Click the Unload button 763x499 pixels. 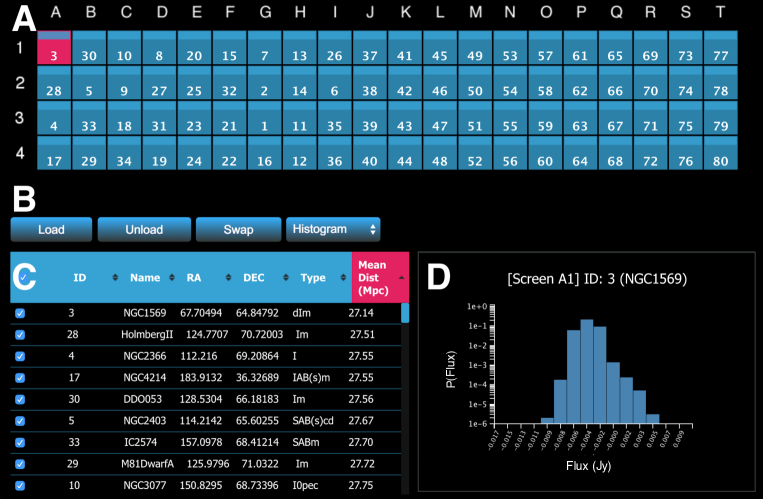point(144,229)
